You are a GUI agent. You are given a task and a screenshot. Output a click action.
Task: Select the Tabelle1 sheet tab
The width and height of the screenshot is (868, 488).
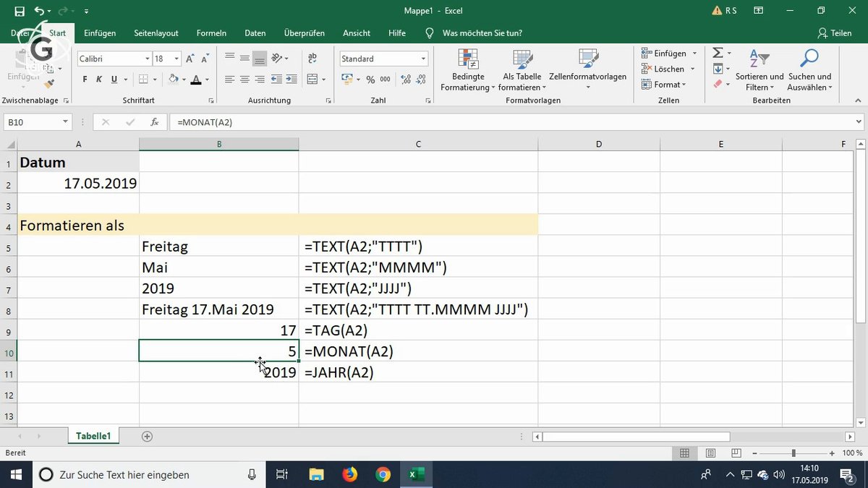tap(93, 436)
